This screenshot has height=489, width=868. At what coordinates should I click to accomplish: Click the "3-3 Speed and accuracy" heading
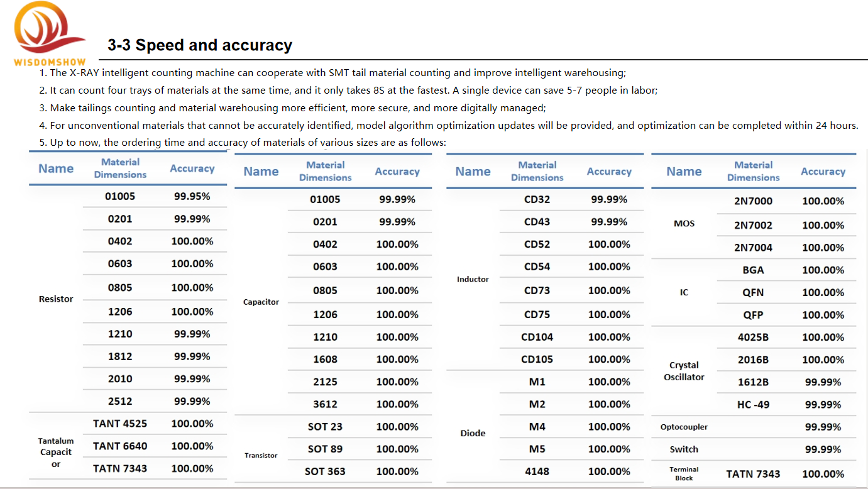click(200, 45)
